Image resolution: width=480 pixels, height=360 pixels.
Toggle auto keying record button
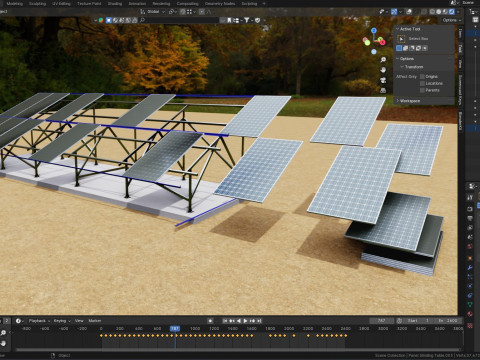click(210, 321)
